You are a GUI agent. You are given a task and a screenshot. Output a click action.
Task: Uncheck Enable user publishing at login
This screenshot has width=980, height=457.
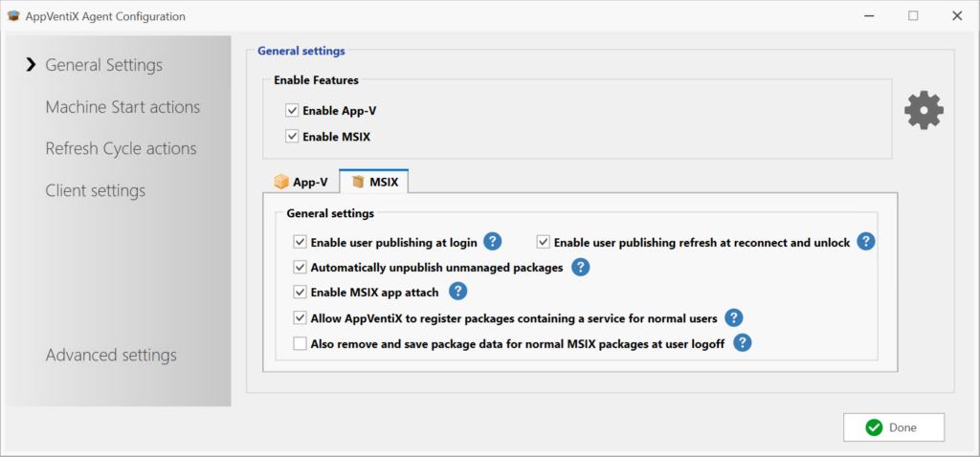pyautogui.click(x=301, y=242)
